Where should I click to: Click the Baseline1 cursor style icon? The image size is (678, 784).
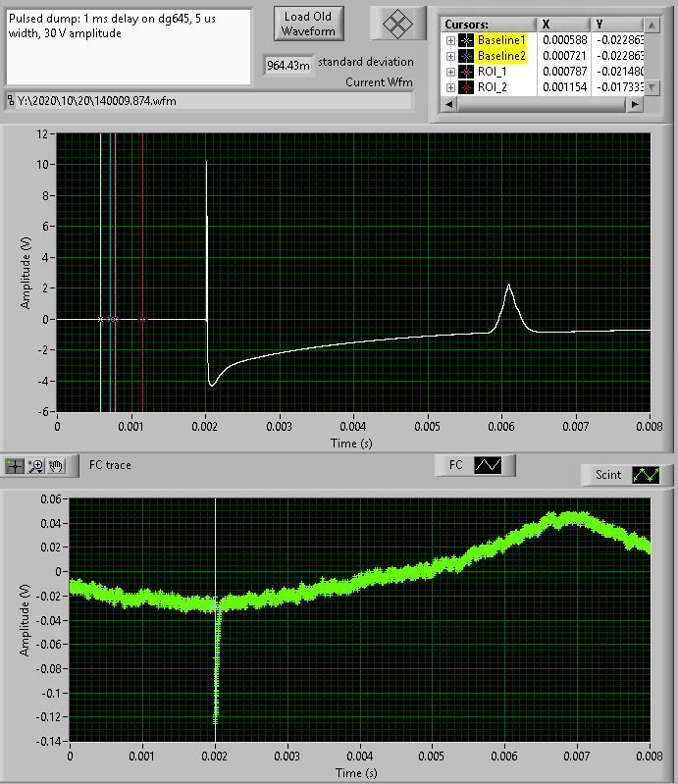465,40
